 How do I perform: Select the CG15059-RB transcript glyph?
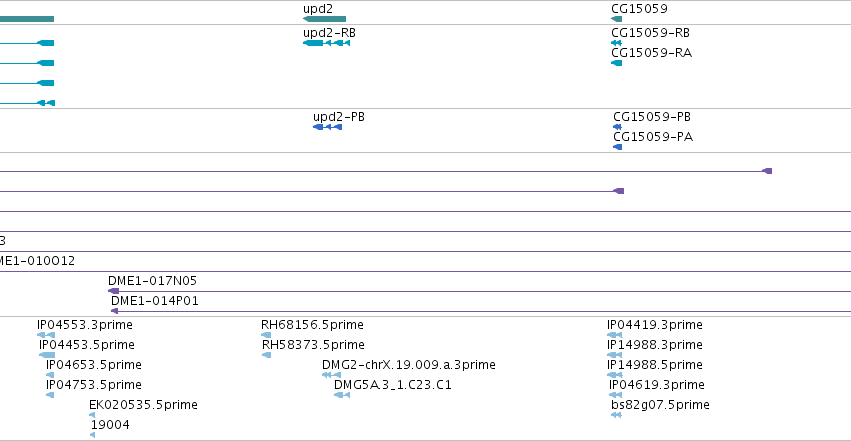click(x=616, y=43)
